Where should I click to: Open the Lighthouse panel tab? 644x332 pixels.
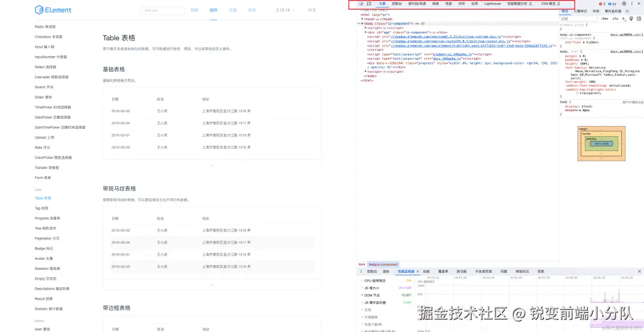(x=493, y=4)
